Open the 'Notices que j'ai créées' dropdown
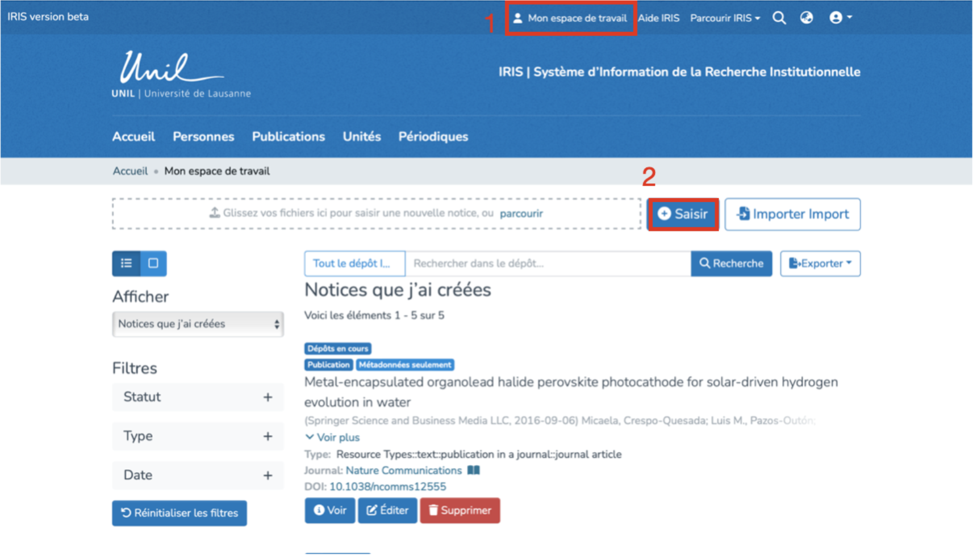This screenshot has width=977, height=560. point(198,324)
